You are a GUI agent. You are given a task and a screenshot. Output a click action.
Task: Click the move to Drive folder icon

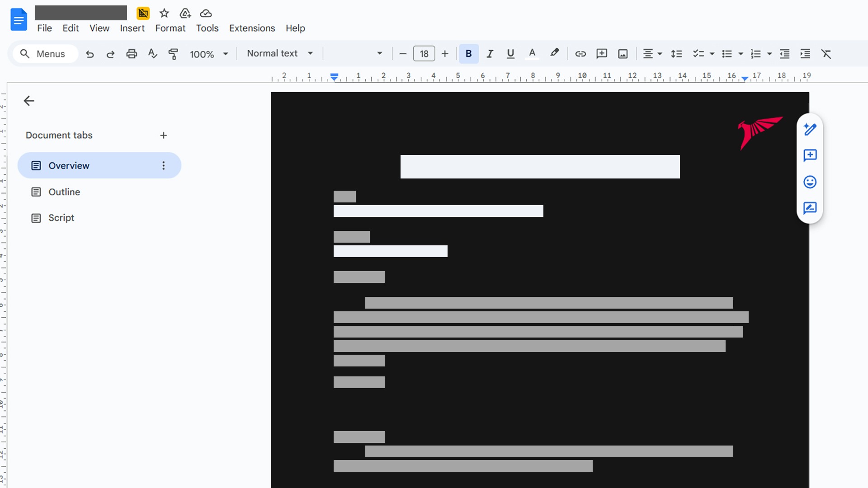tap(185, 13)
